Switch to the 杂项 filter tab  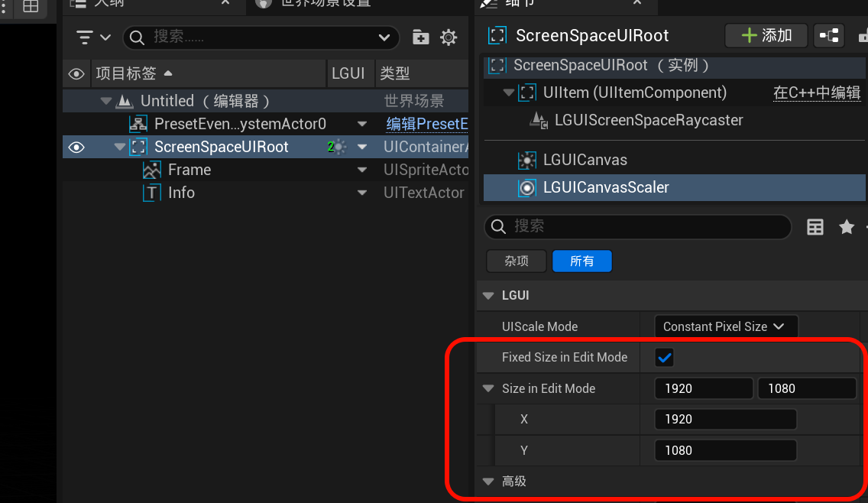coord(517,261)
